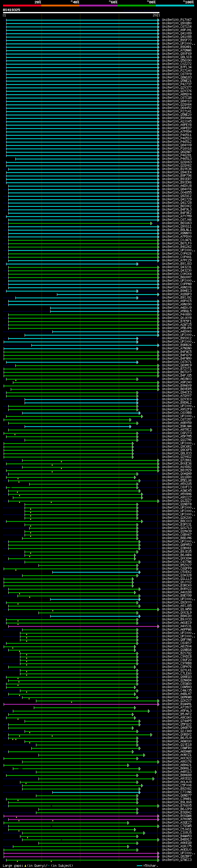The image size is (197, 868).
Task: Select hit label UniRef100_C0JW71
Action: pyautogui.click(x=177, y=240)
